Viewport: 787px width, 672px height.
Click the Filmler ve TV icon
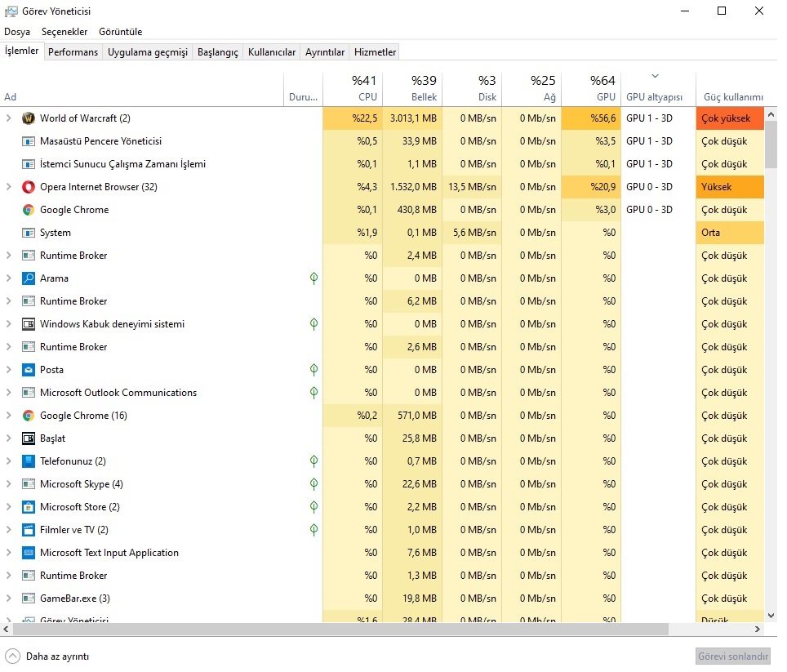[29, 530]
